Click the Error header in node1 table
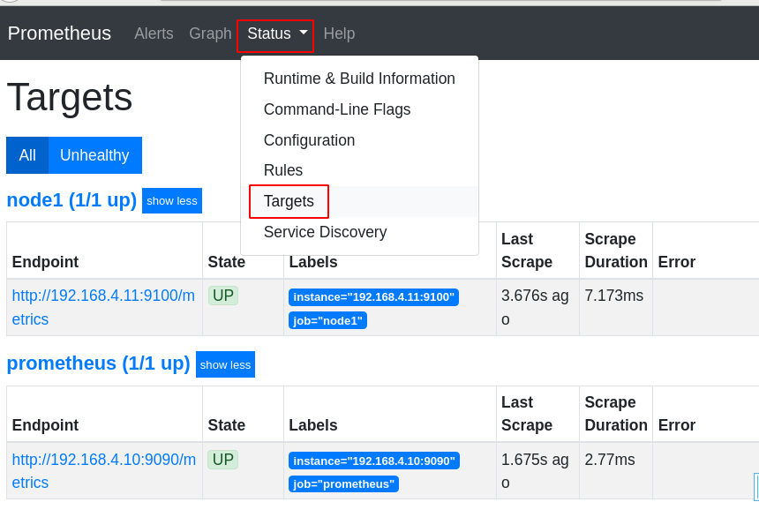This screenshot has width=759, height=532. click(677, 262)
